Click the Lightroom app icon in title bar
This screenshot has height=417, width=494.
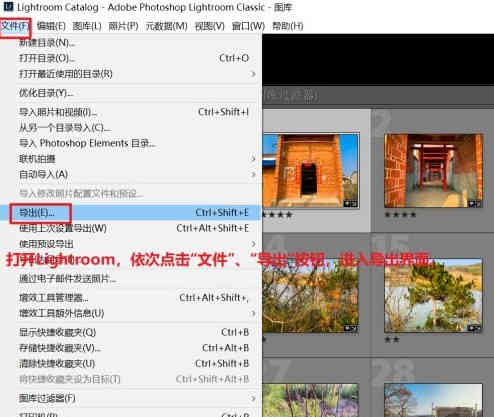click(9, 6)
